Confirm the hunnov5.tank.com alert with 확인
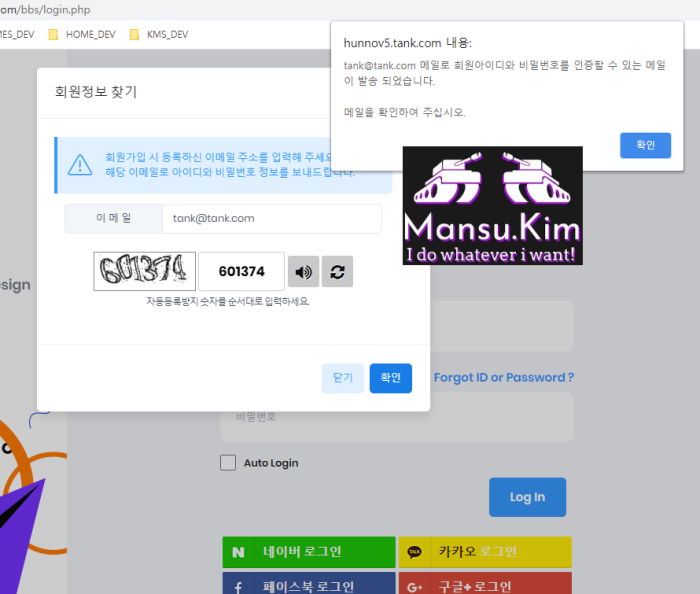Screen dimensions: 700x594 (645, 145)
